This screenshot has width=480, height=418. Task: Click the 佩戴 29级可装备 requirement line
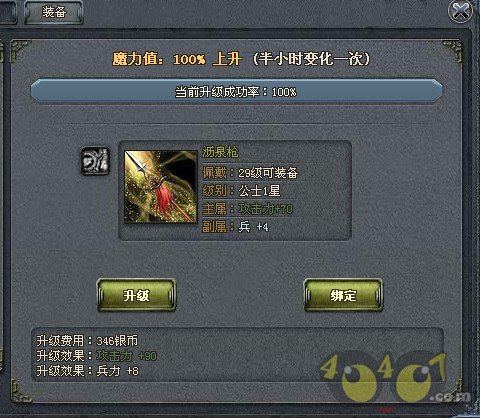click(250, 173)
